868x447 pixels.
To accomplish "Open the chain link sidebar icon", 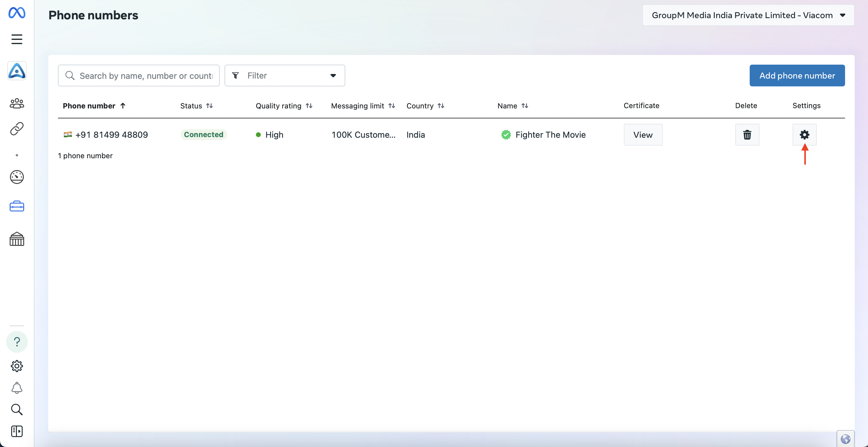I will click(x=17, y=128).
